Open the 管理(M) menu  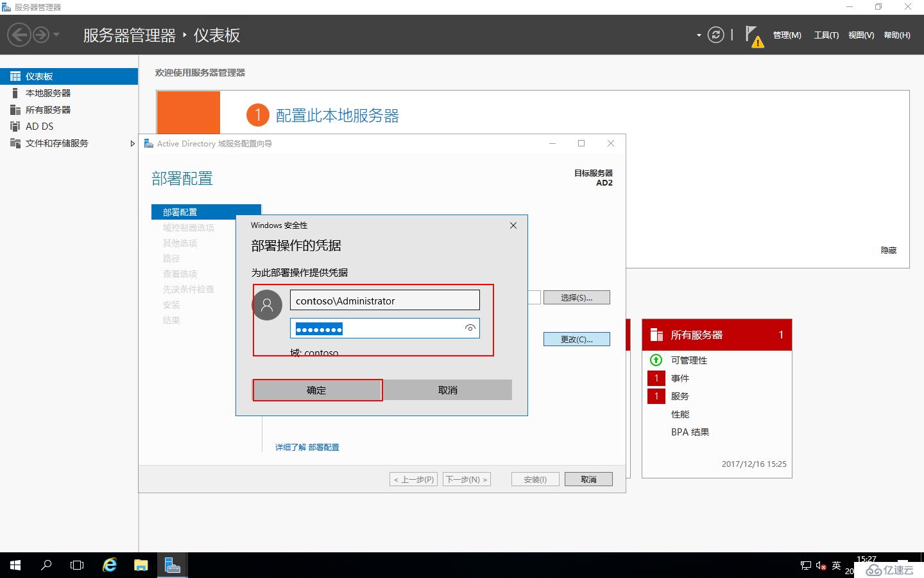pos(787,35)
